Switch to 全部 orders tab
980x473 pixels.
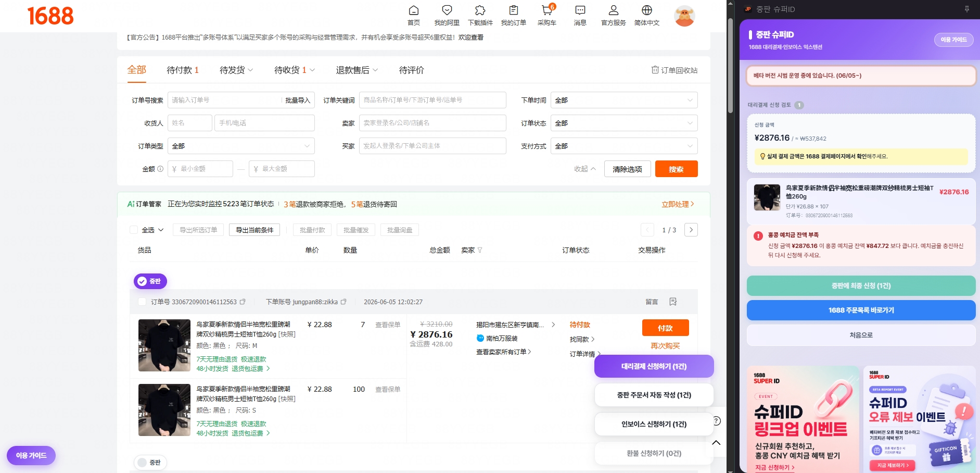coord(137,70)
